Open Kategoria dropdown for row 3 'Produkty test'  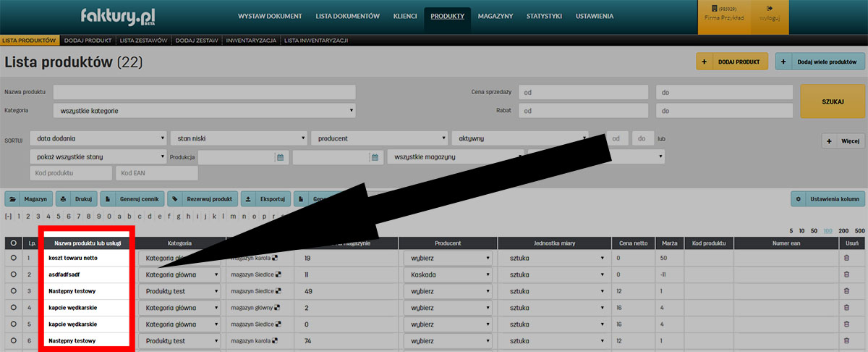181,291
